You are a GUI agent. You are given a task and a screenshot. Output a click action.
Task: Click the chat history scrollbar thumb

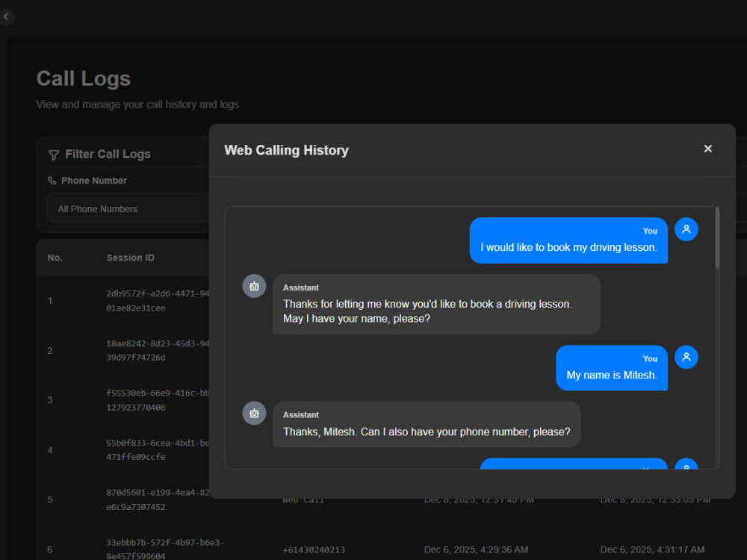click(x=717, y=238)
